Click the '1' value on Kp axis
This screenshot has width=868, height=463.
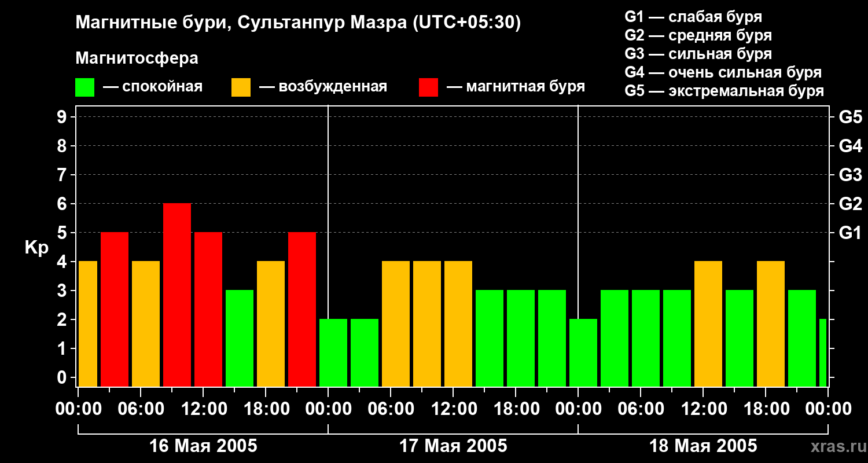(x=63, y=348)
